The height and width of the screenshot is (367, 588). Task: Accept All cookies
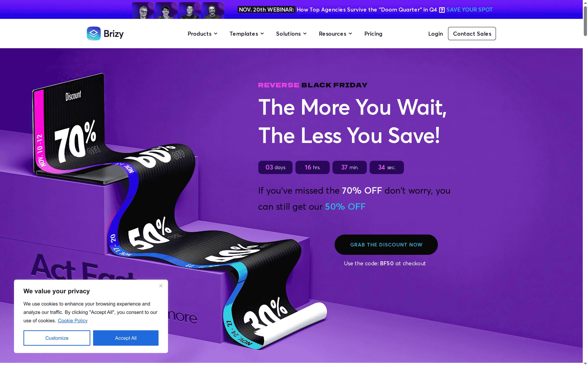coord(126,338)
